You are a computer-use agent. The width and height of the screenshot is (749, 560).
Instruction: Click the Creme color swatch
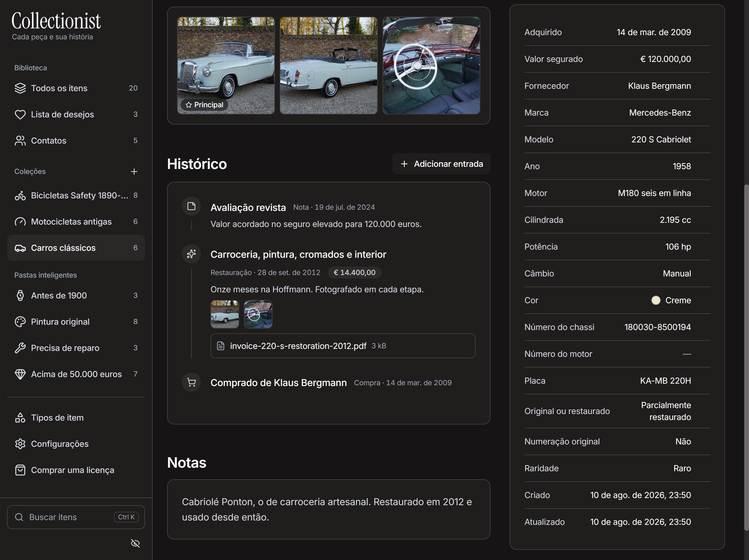point(656,300)
